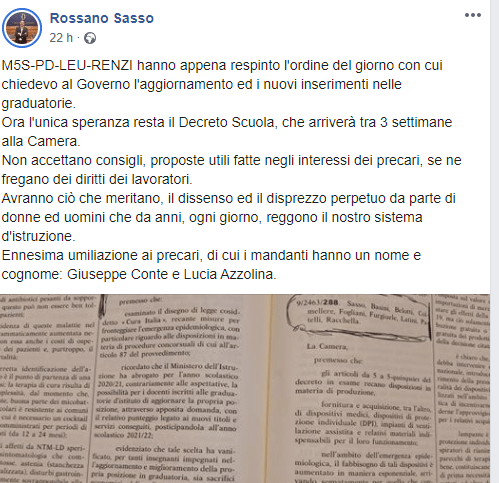Click the line starting 'Ennesima umiliazione ai precari'
This screenshot has width=499, height=483.
(x=211, y=255)
